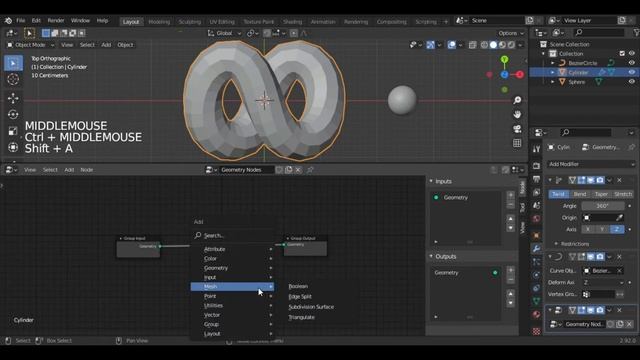The width and height of the screenshot is (640, 360).
Task: Select the Select Box tool in the viewport toolbar
Action: tap(13, 63)
